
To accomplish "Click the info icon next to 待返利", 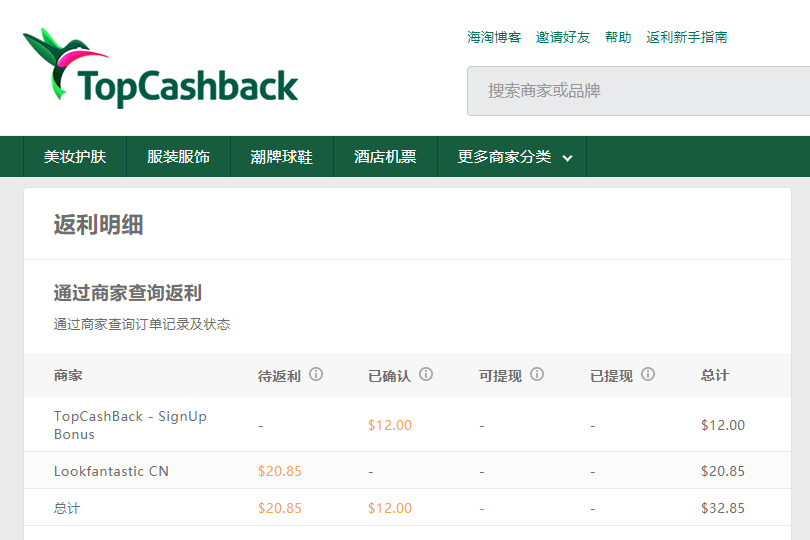I will pyautogui.click(x=316, y=374).
